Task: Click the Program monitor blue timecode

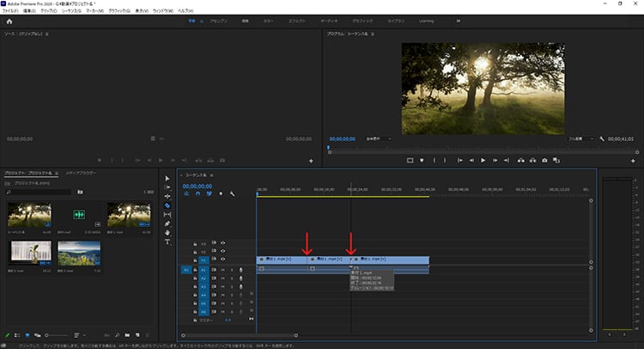Action: pyautogui.click(x=343, y=139)
